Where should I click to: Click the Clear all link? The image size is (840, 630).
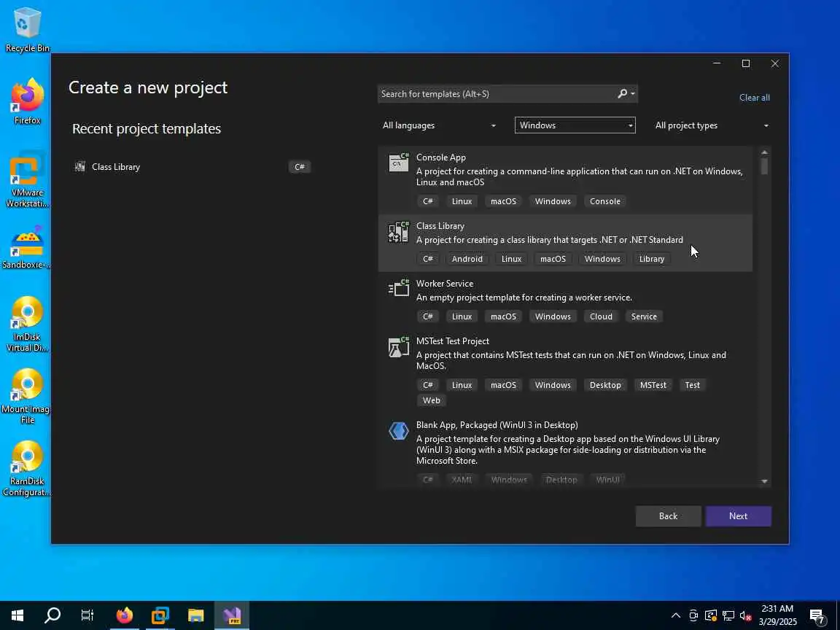(754, 98)
